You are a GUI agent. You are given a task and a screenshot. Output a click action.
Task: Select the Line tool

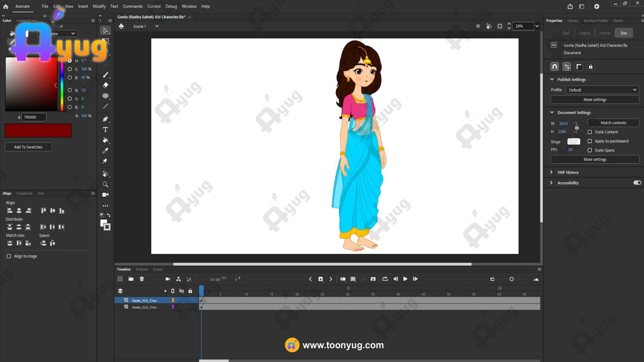(105, 107)
